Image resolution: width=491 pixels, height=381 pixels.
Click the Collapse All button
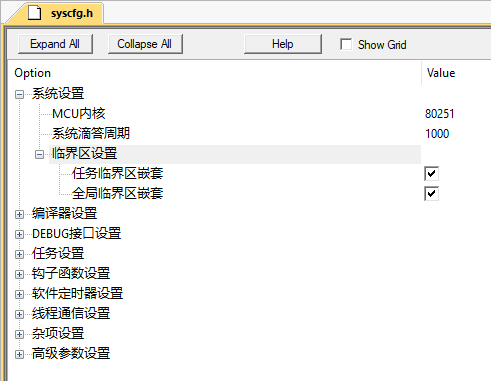(145, 44)
